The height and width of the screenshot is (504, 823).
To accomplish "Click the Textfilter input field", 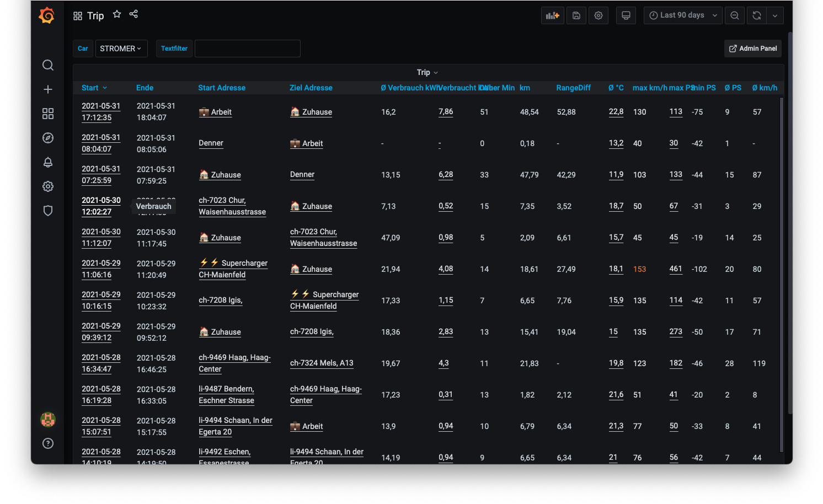I will (247, 49).
